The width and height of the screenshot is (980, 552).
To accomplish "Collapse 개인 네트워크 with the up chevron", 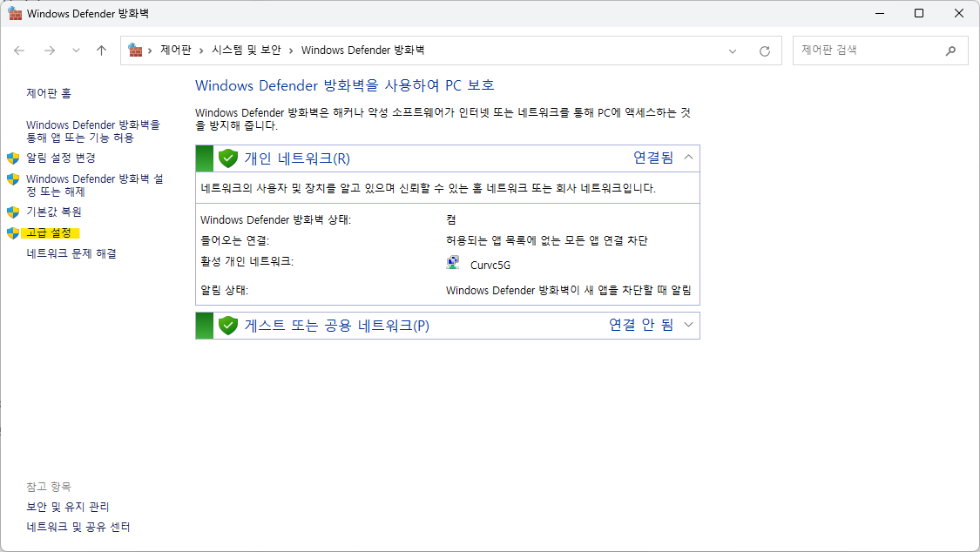I will pos(688,158).
